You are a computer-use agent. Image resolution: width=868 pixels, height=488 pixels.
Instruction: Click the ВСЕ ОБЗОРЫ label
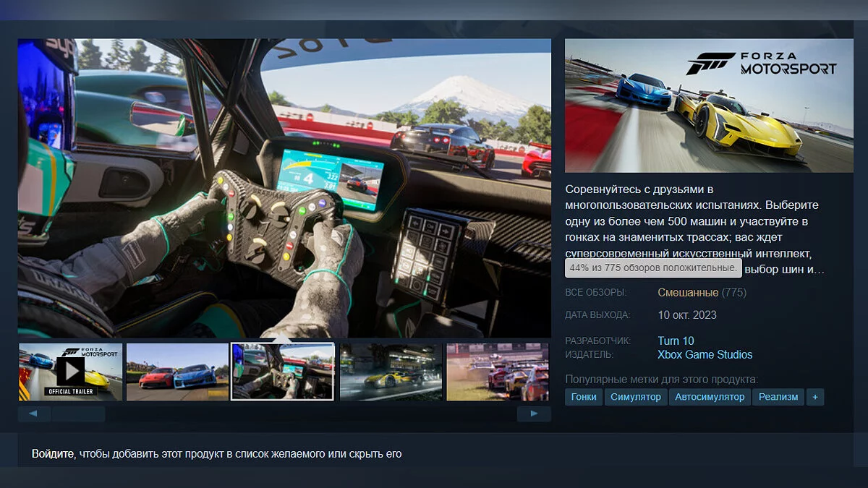tap(596, 293)
